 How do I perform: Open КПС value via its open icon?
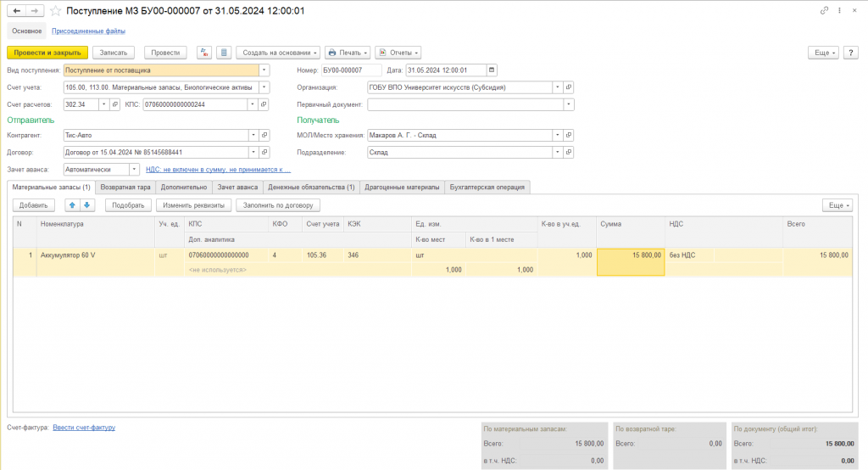point(264,104)
